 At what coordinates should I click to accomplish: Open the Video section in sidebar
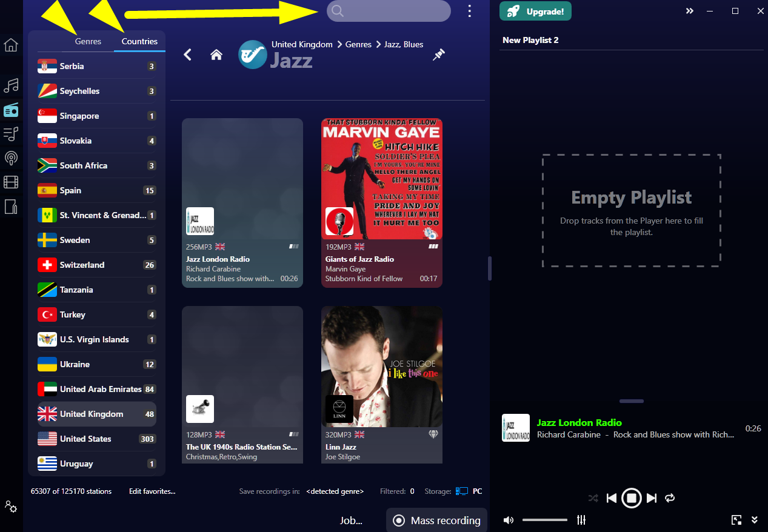11,182
